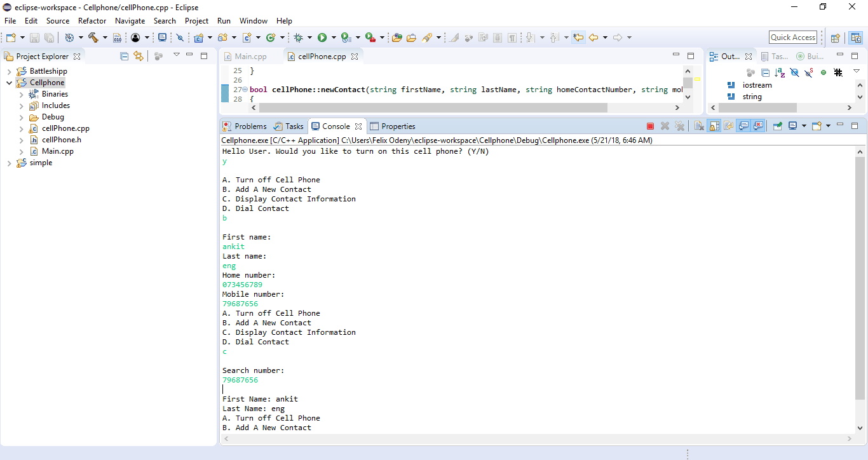Click the Back navigation arrow icon

593,37
